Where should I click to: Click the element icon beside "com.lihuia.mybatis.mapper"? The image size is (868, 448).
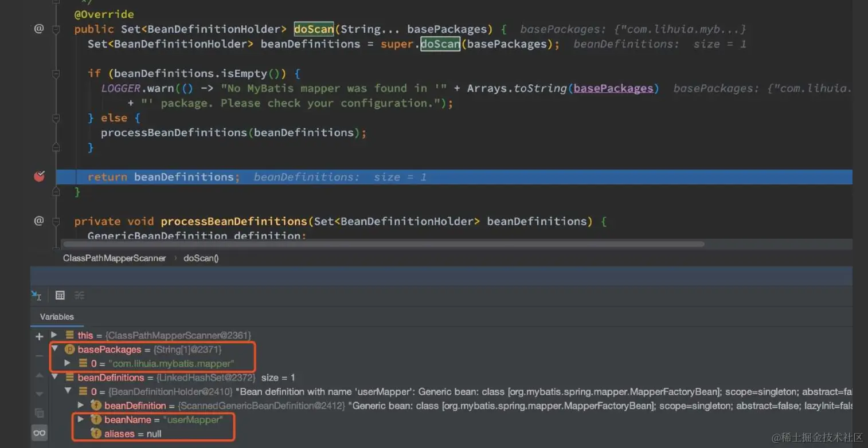coord(83,363)
